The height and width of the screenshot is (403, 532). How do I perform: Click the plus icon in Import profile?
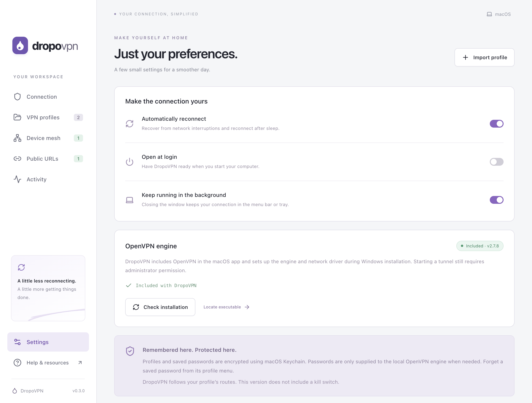tap(465, 57)
